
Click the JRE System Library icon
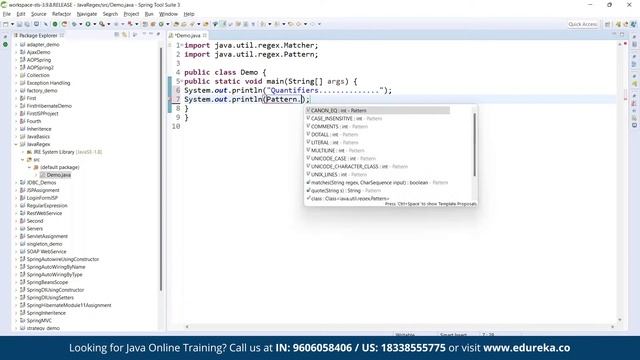(x=29, y=152)
